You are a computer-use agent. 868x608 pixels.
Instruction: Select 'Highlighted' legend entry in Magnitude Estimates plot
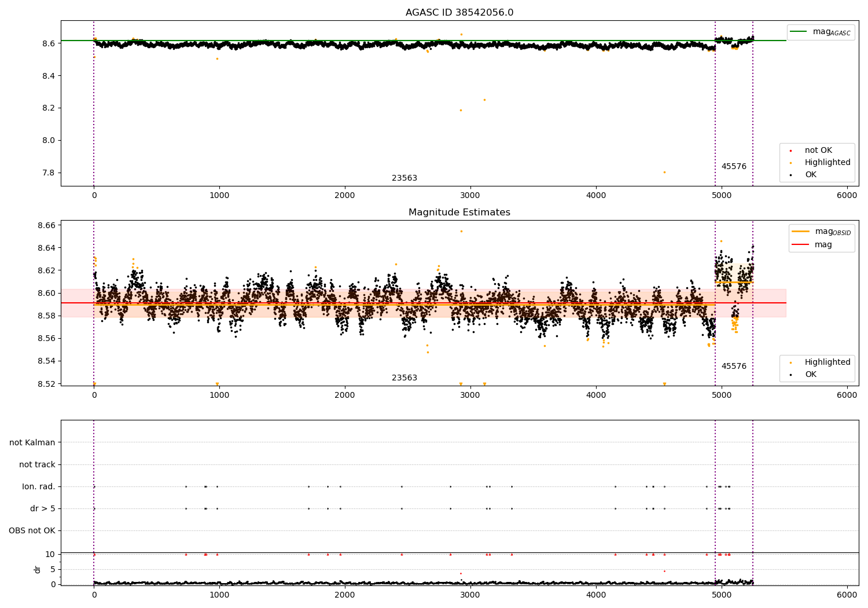pos(827,362)
